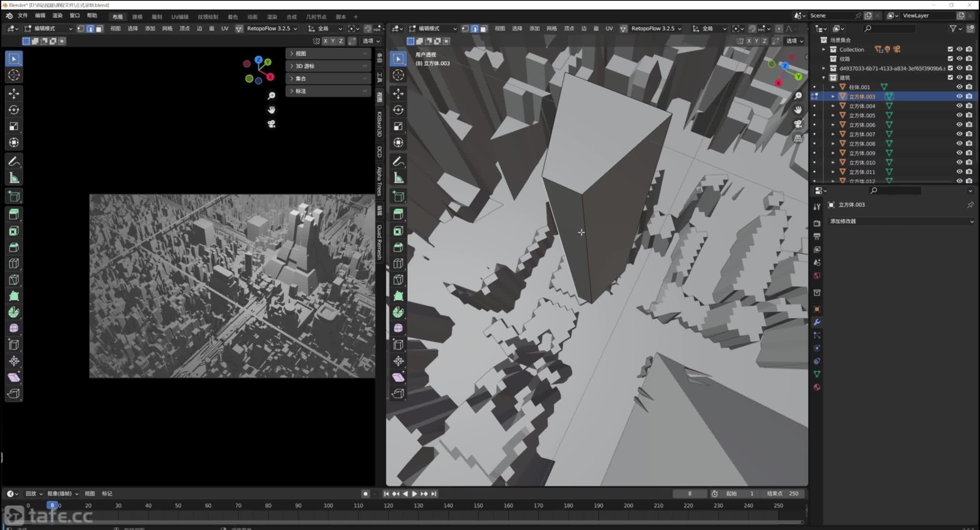The image size is (980, 530).
Task: Expand 立方体.005 object in outliner
Action: [833, 115]
